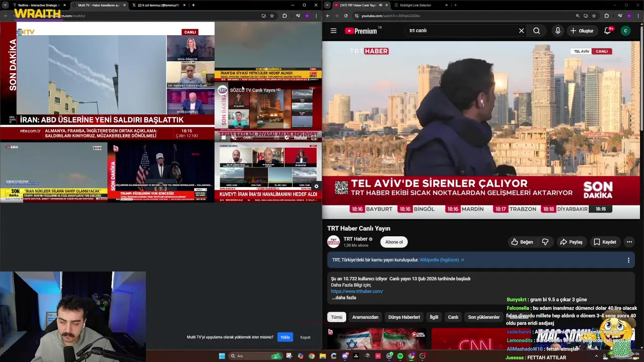Open site info icon in YouTube address bar
The height and width of the screenshot is (362, 644).
click(x=356, y=16)
